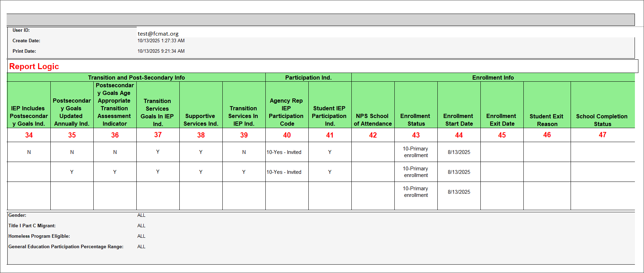Click the Report Logic heading
The height and width of the screenshot is (273, 644).
34,66
